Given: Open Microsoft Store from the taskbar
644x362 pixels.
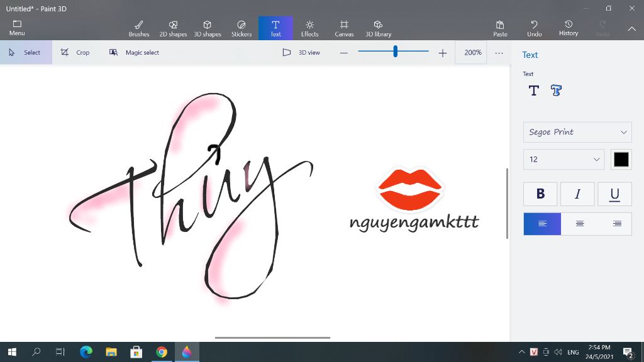Looking at the screenshot, I should click(136, 352).
